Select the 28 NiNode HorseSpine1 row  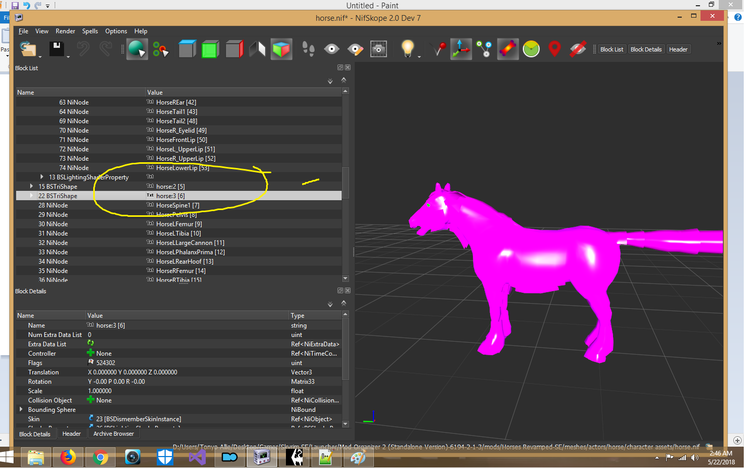pos(179,205)
